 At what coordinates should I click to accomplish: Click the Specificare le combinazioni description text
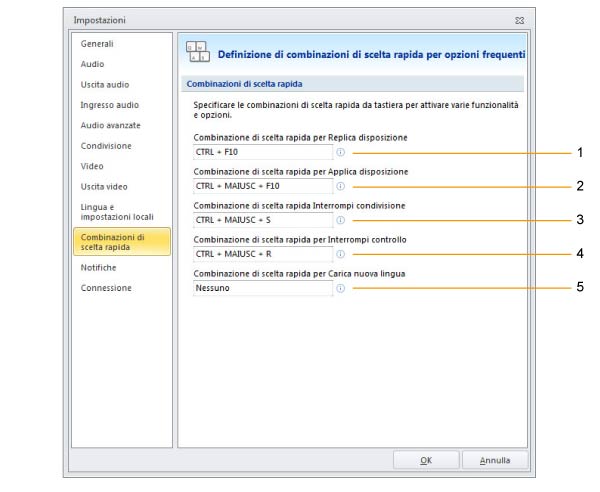pos(356,110)
